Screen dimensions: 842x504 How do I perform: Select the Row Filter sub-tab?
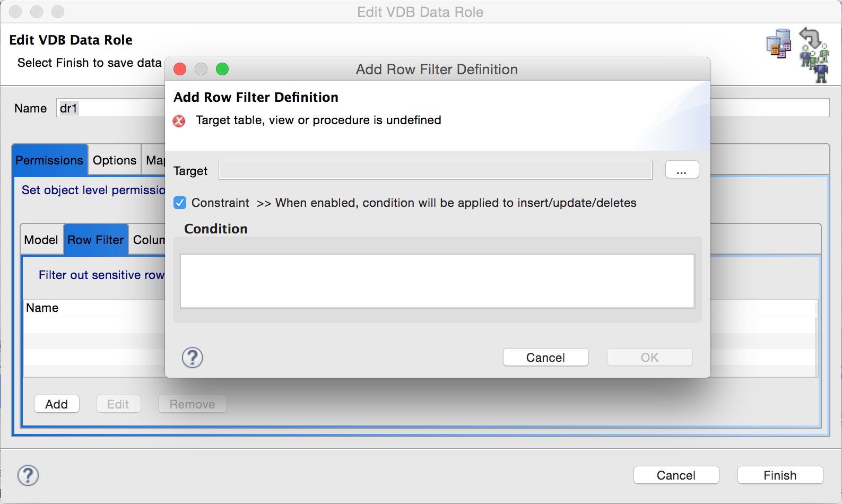pyautogui.click(x=96, y=240)
